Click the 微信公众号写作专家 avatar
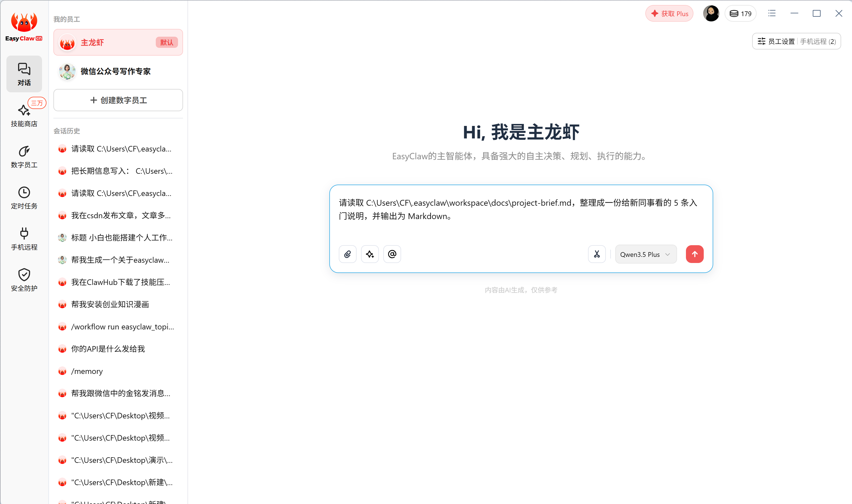The height and width of the screenshot is (504, 852). pyautogui.click(x=67, y=71)
